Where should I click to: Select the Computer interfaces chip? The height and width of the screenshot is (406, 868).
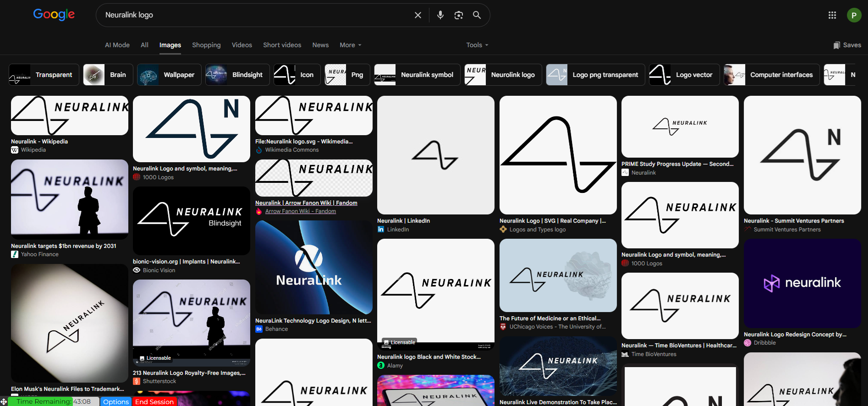(772, 75)
